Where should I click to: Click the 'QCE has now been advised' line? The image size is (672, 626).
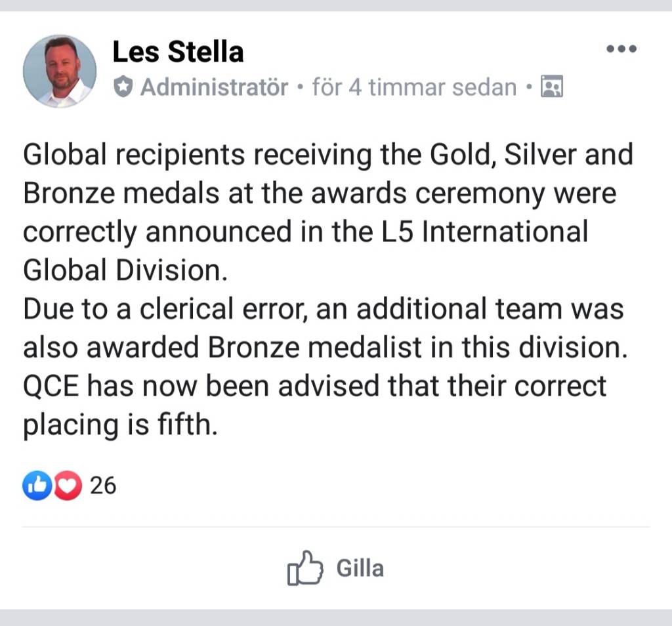point(314,386)
